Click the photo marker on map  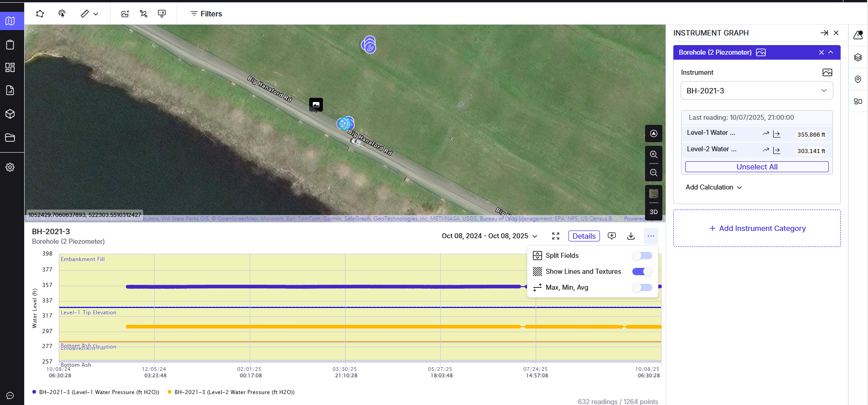(x=316, y=104)
